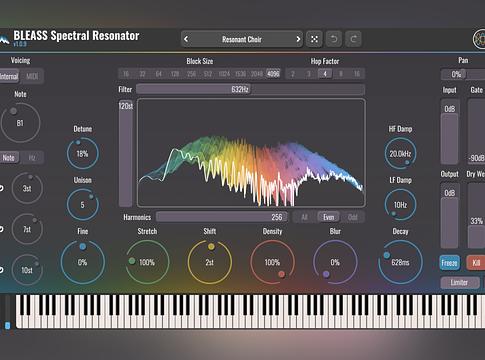Set hop factor to 2
The image size is (485, 360).
click(x=293, y=74)
